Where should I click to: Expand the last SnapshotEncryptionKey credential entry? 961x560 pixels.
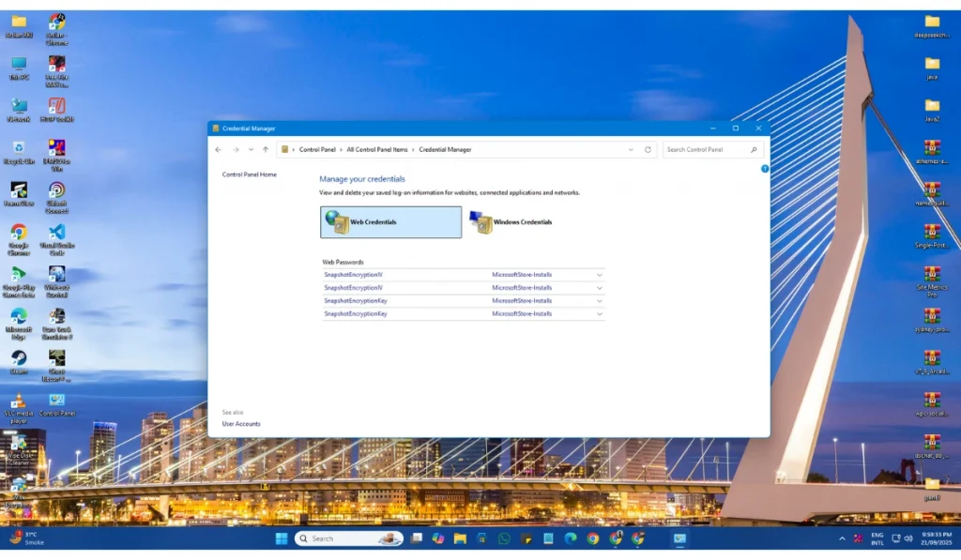coord(599,314)
